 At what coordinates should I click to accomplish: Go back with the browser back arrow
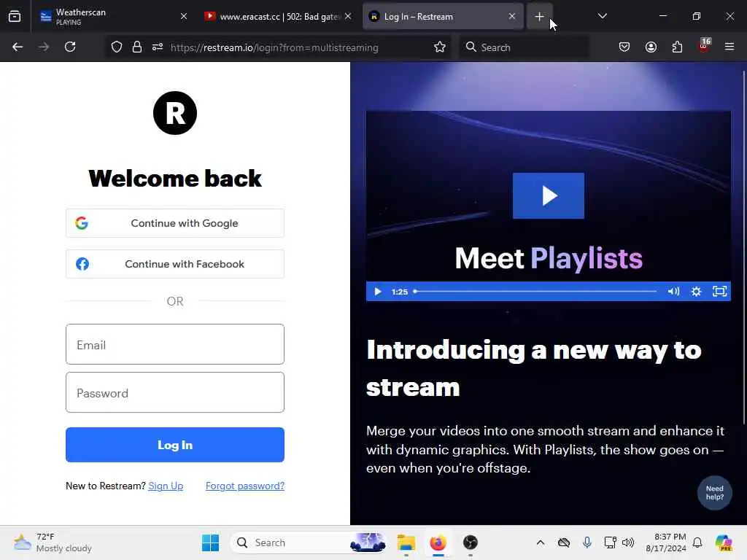click(18, 47)
